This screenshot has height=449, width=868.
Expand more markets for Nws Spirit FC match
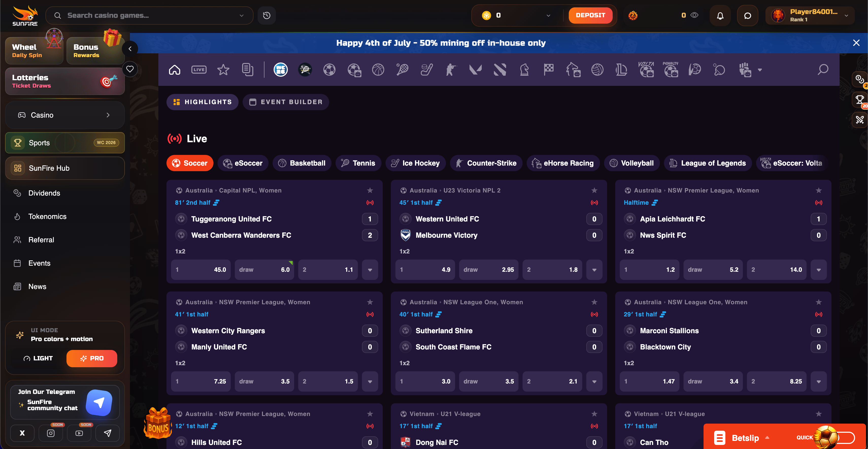coord(819,270)
